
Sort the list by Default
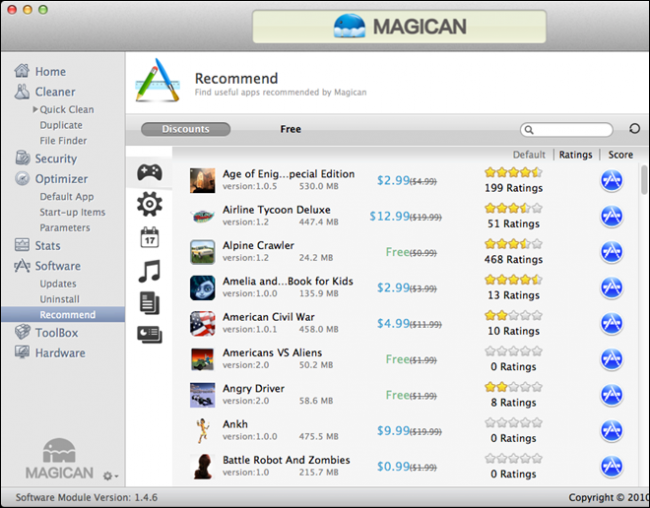point(529,155)
